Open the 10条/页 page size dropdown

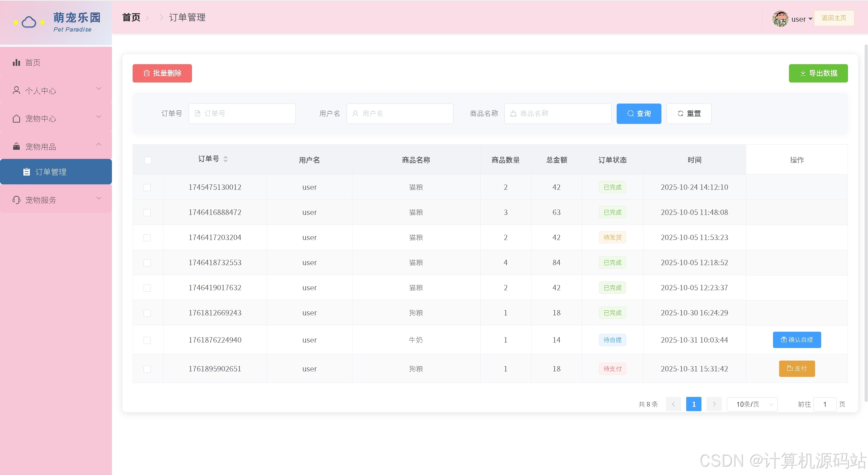coord(752,404)
